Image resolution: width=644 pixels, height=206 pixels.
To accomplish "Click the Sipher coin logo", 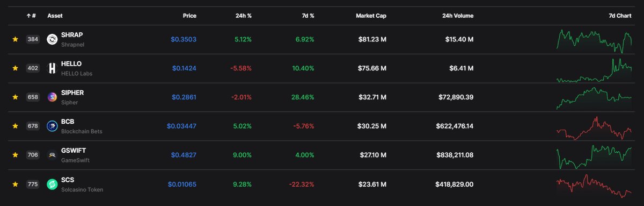I will pos(52,97).
